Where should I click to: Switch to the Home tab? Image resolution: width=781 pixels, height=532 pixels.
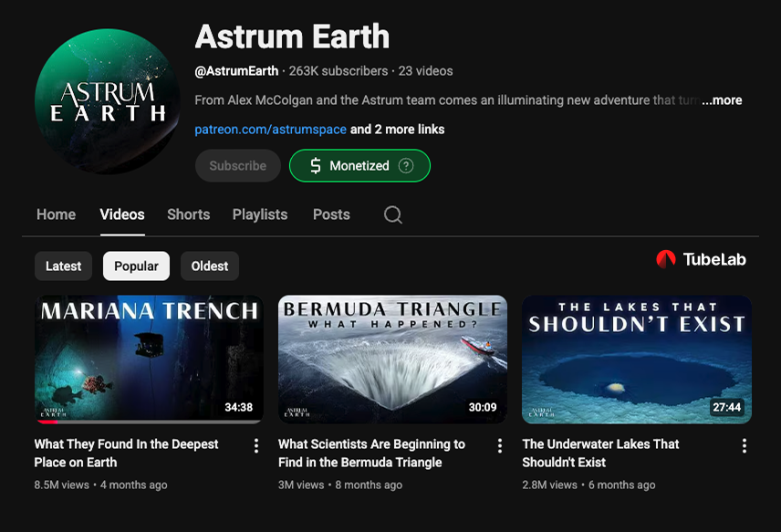[57, 214]
